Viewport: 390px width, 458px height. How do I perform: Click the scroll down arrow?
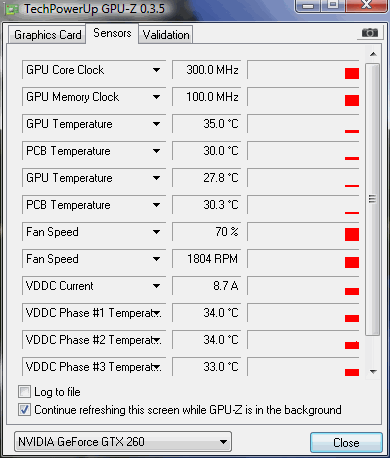pyautogui.click(x=373, y=372)
